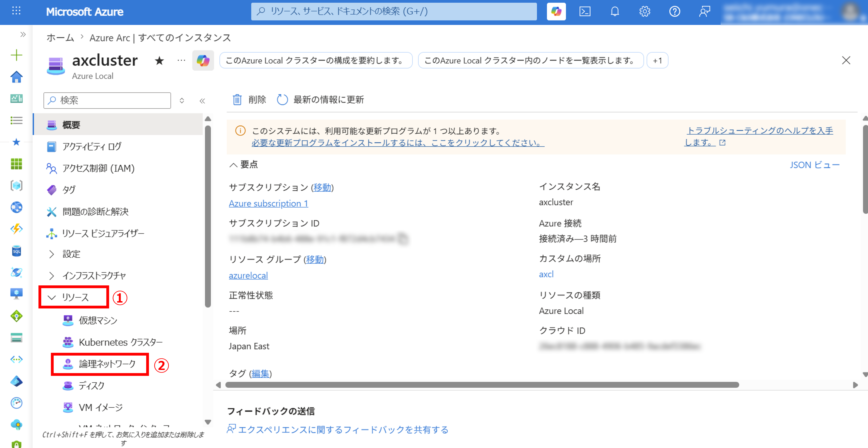Open Load balancers green diamond icon
Viewport: 868px width, 448px height.
point(16,316)
